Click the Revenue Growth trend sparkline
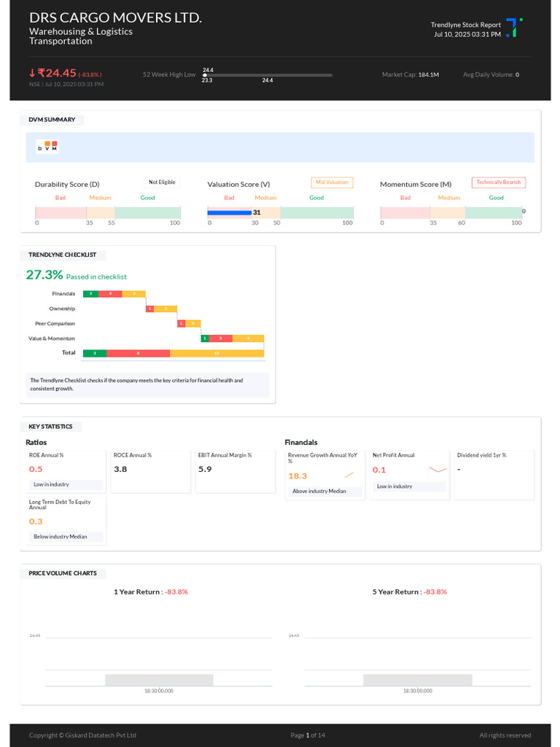Viewport: 560px width, 747px height. pos(349,475)
